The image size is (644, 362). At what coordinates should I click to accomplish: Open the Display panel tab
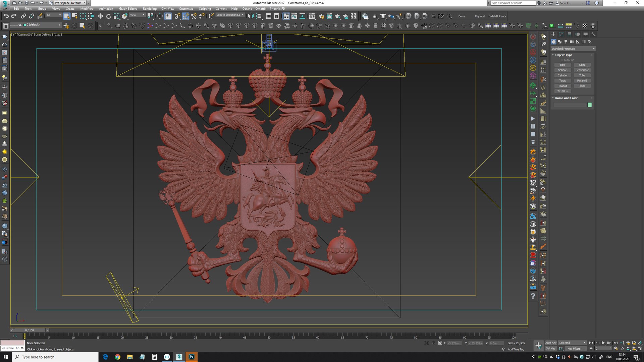coord(585,34)
